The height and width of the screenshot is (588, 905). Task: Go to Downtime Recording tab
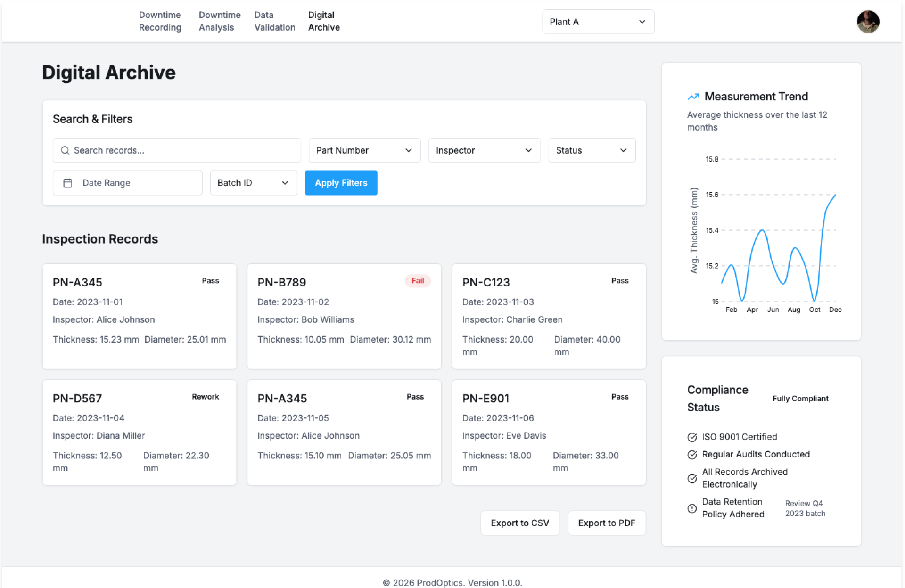point(160,21)
